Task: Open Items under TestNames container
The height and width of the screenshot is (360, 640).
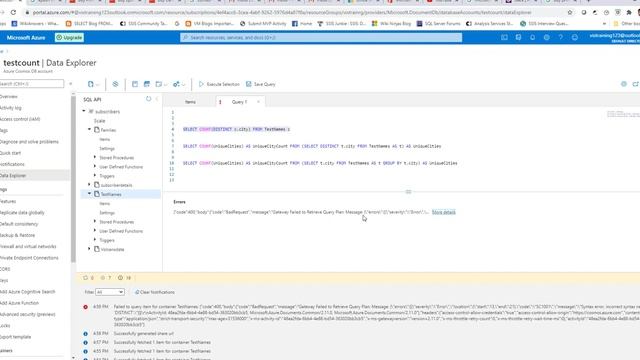Action: (x=104, y=203)
